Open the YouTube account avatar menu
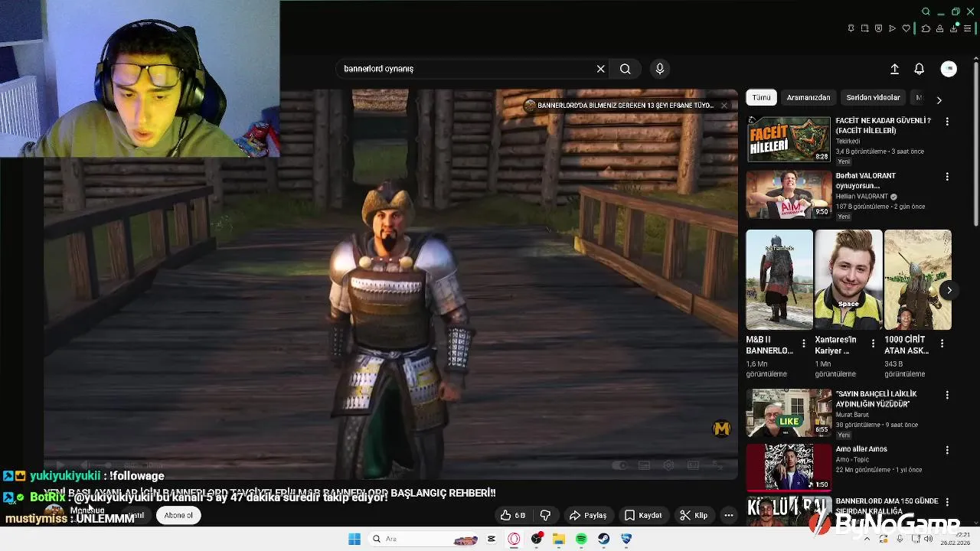 (x=949, y=69)
